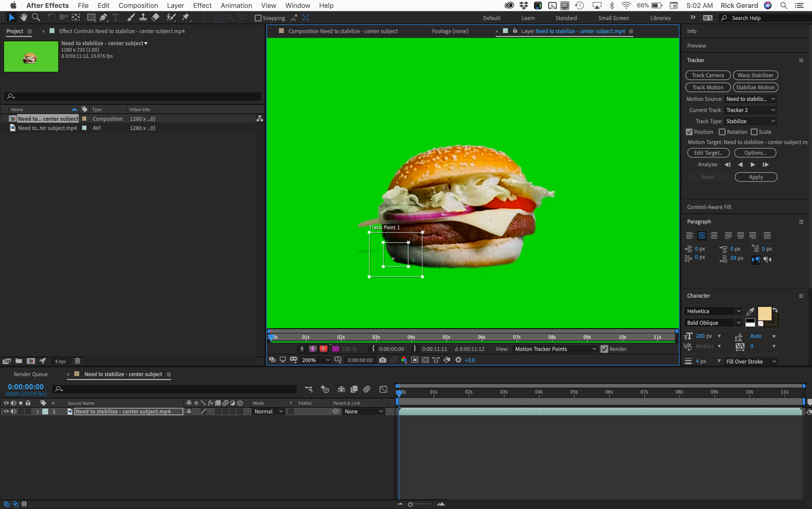Image resolution: width=812 pixels, height=509 pixels.
Task: Select the Puppet Pin tool
Action: [x=186, y=17]
